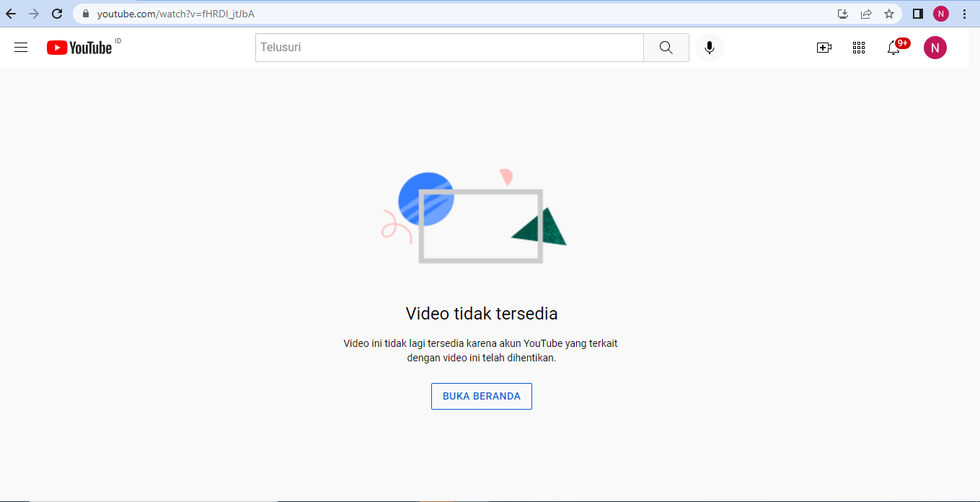Focus the Telusuri search field
Viewport: 980px width, 502px height.
pyautogui.click(x=449, y=48)
